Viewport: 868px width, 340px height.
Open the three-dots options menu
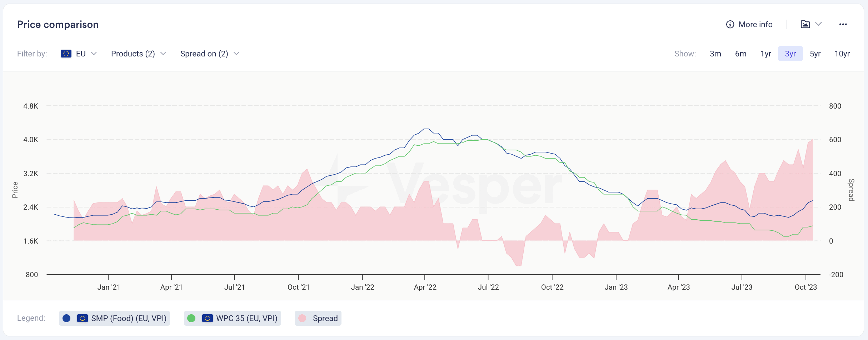click(x=843, y=24)
